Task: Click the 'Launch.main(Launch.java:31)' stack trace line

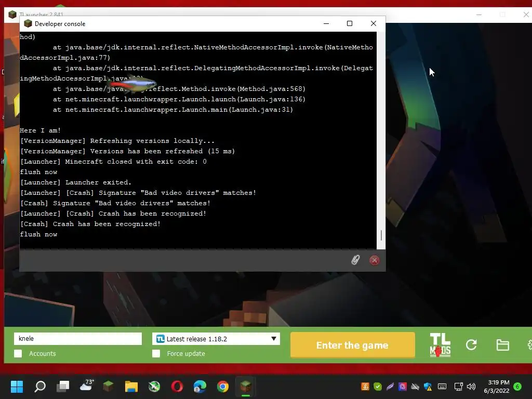Action: pos(173,110)
